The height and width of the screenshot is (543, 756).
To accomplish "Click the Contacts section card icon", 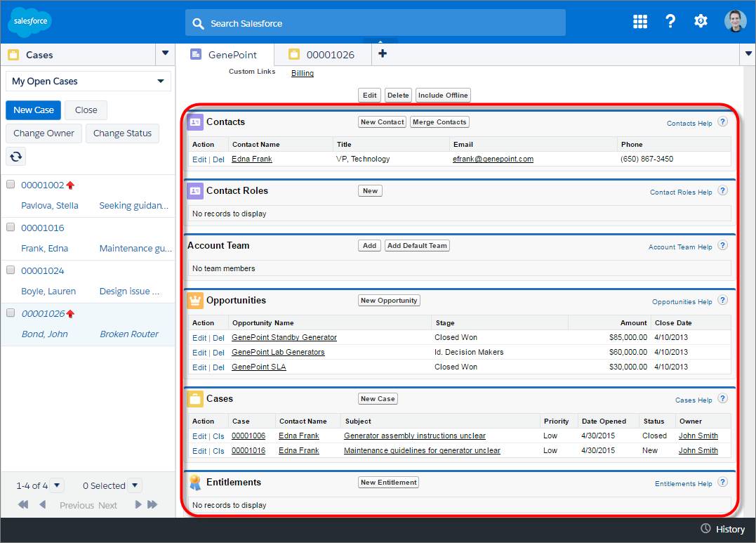I will click(195, 122).
